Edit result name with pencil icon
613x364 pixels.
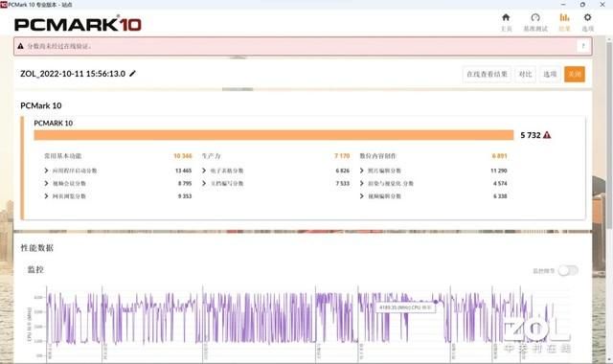(132, 74)
